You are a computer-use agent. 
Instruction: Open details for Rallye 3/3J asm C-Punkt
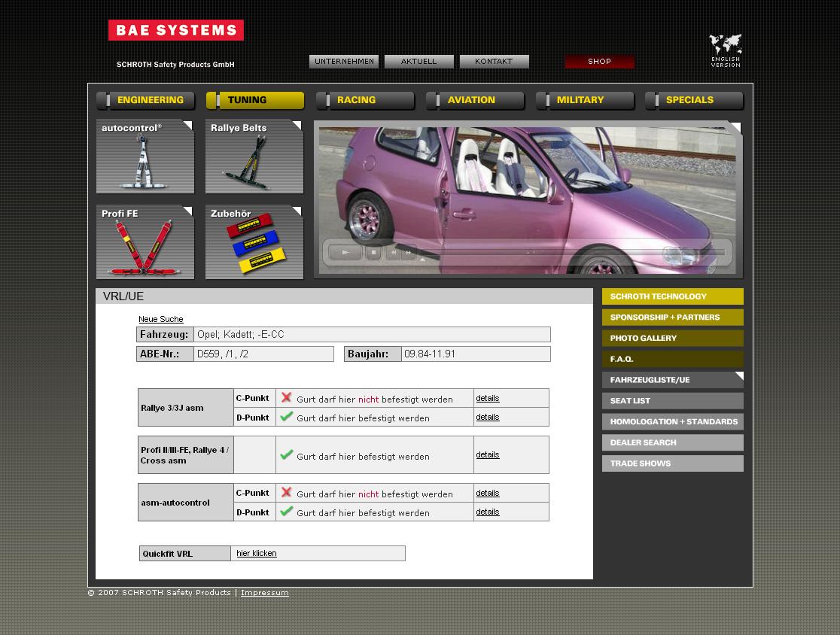[487, 399]
